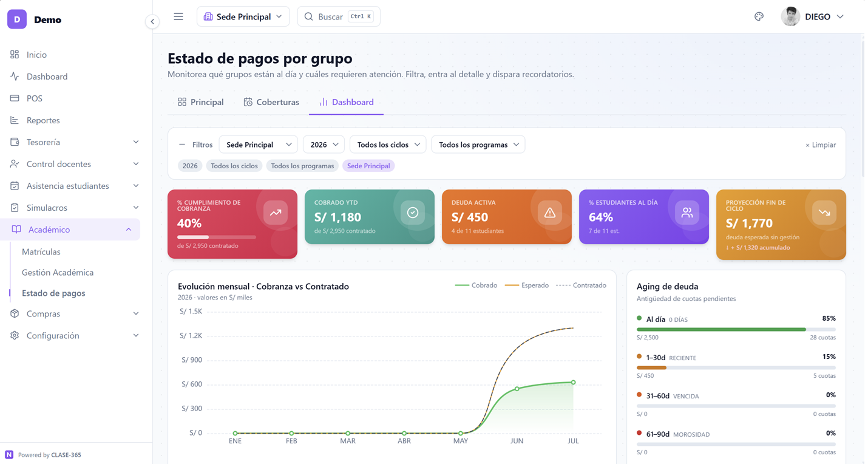Click the POS card icon in sidebar
This screenshot has height=464, width=868.
[15, 98]
